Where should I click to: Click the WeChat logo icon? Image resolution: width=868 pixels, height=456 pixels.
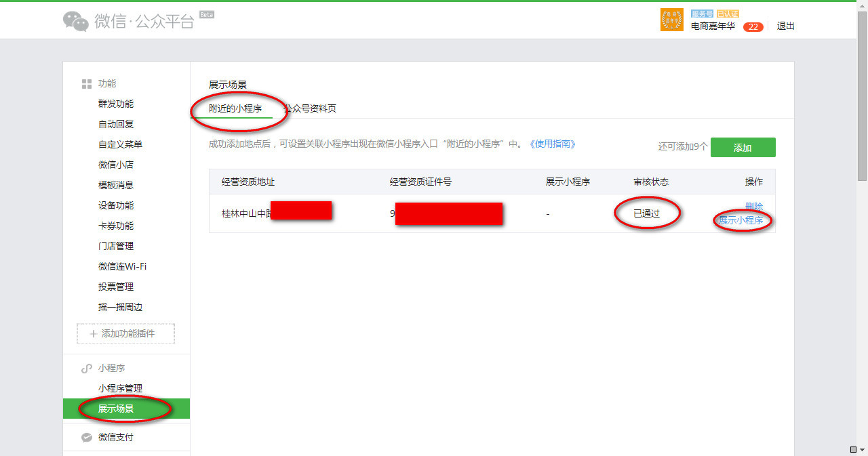(x=76, y=21)
